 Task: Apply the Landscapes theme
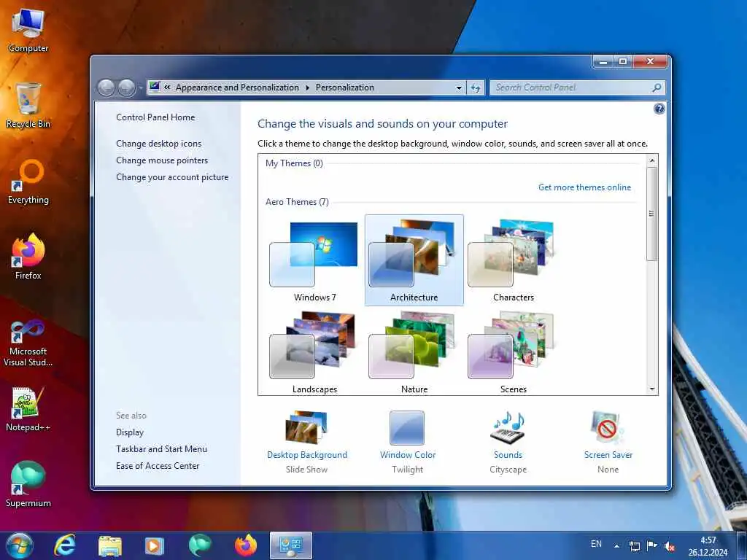pyautogui.click(x=314, y=352)
